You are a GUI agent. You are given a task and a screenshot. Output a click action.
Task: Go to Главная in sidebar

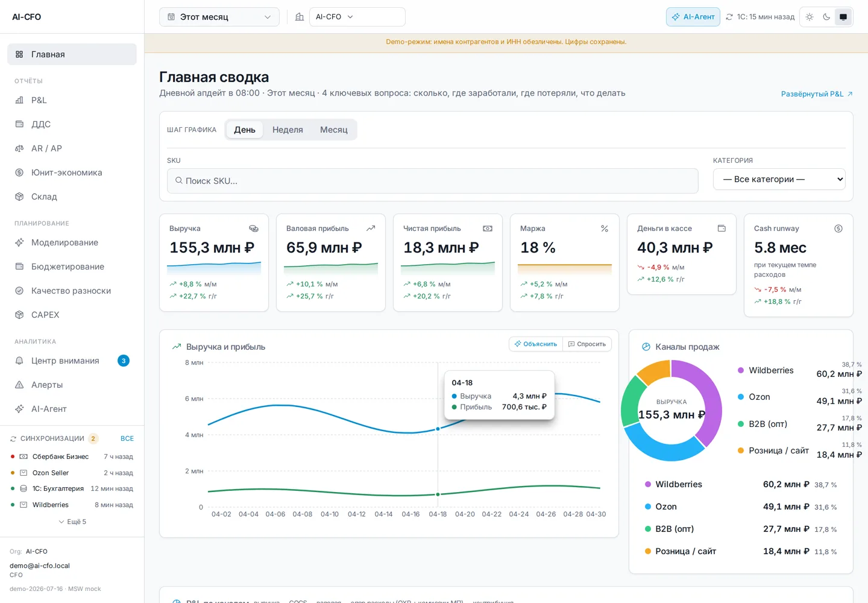(x=72, y=54)
